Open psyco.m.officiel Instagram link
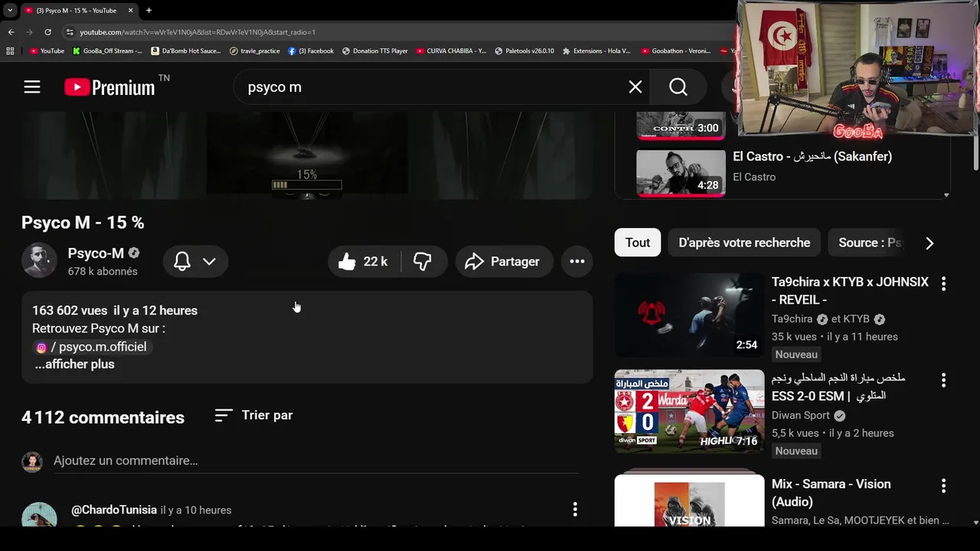This screenshot has width=980, height=551. [92, 347]
